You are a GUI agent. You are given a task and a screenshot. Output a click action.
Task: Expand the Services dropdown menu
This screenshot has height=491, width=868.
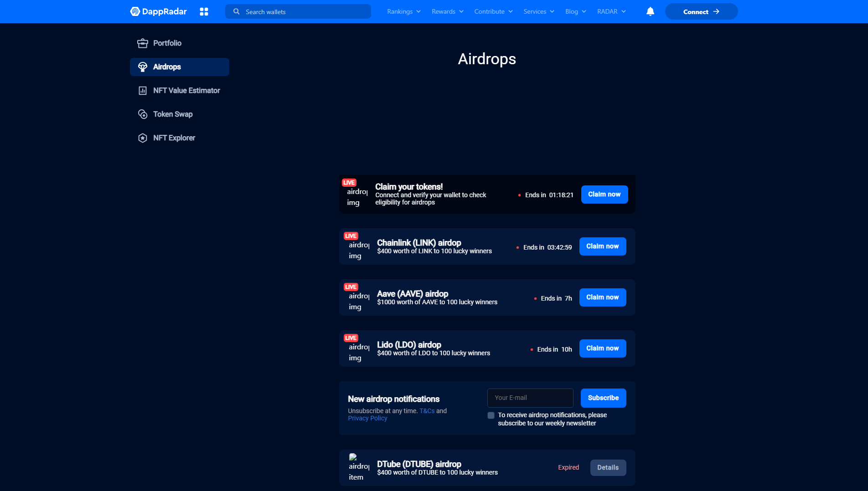tap(539, 11)
